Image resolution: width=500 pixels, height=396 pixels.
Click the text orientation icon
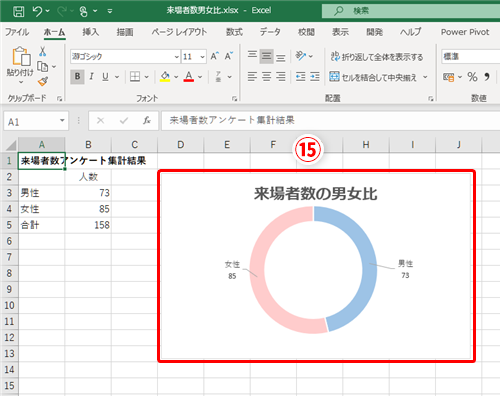[x=301, y=56]
